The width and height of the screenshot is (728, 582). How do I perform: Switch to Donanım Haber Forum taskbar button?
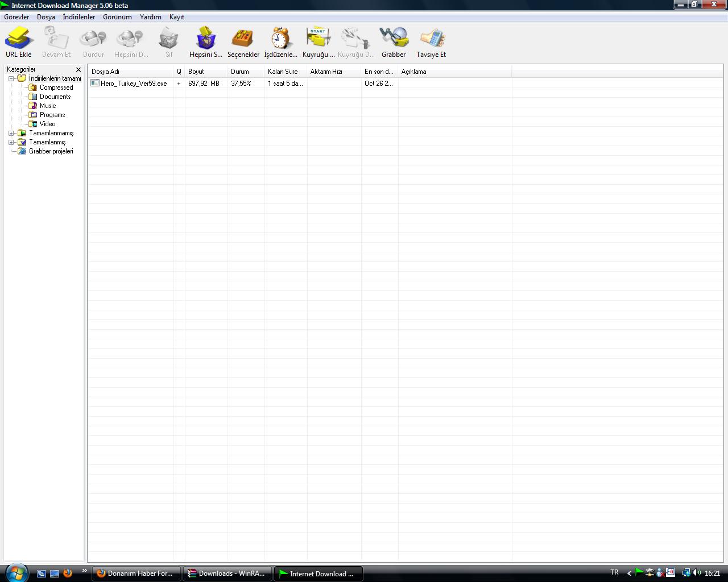click(x=136, y=573)
